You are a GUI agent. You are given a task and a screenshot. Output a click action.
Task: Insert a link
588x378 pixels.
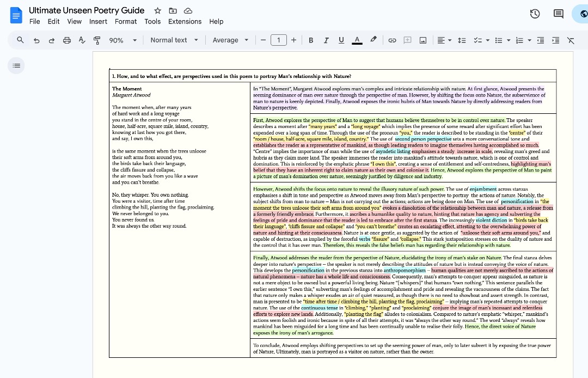click(391, 40)
